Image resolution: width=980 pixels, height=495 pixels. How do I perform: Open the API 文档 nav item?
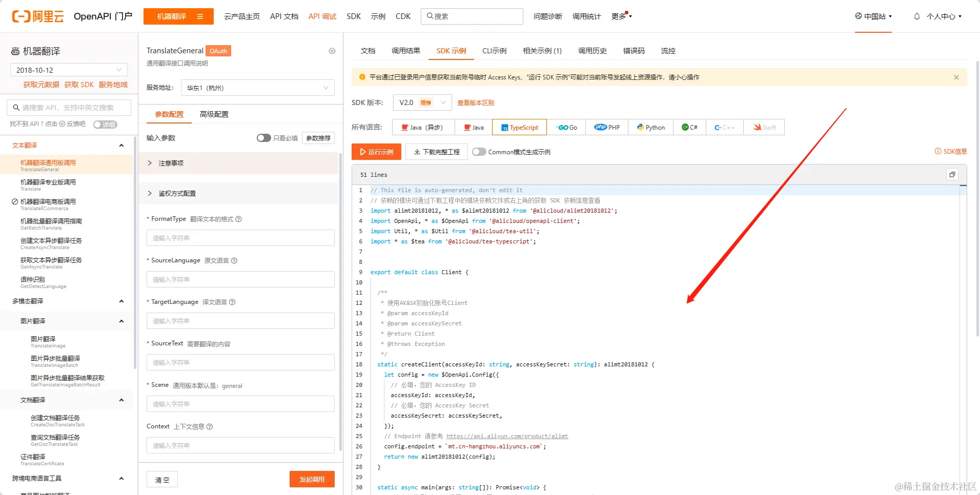coord(284,16)
